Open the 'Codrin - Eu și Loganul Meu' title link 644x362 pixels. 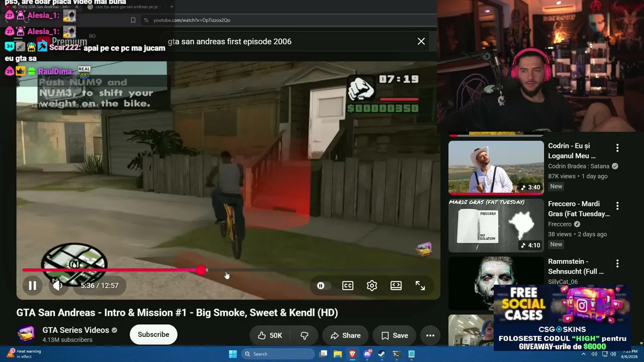point(572,151)
